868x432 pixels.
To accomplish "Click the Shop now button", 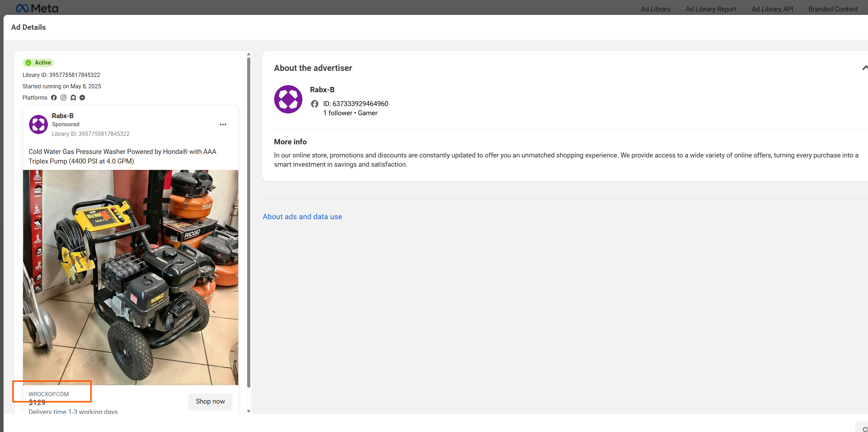I will [x=210, y=401].
